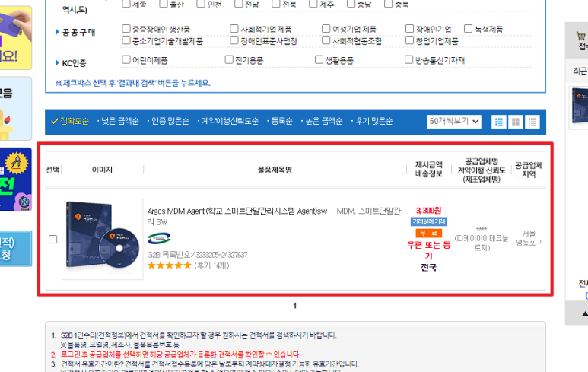Switch to grid thumbnail view icon
Image resolution: width=588 pixels, height=372 pixels.
tap(516, 122)
